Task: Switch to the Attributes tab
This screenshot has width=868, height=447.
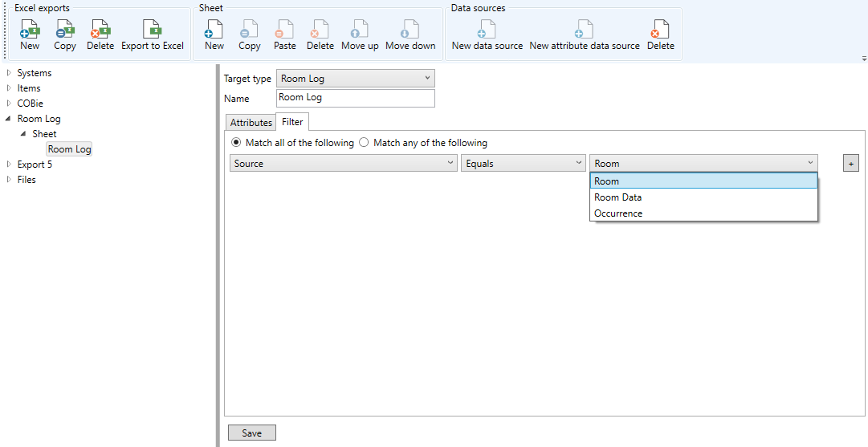Action: tap(251, 123)
